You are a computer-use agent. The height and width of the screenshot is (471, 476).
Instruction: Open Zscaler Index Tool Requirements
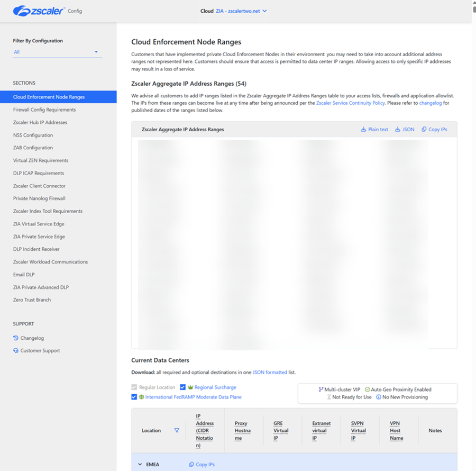(x=48, y=211)
